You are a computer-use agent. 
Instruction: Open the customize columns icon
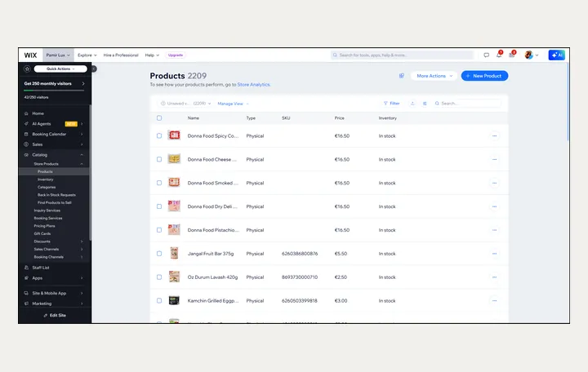425,104
